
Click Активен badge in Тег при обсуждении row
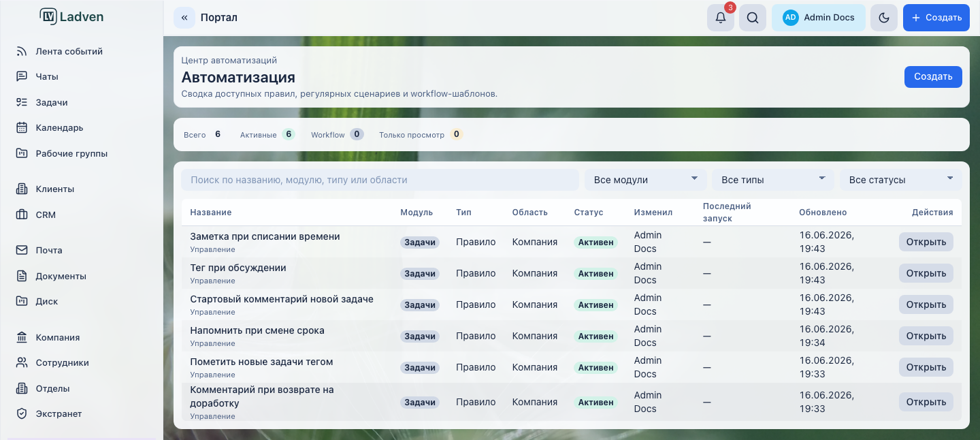point(595,274)
